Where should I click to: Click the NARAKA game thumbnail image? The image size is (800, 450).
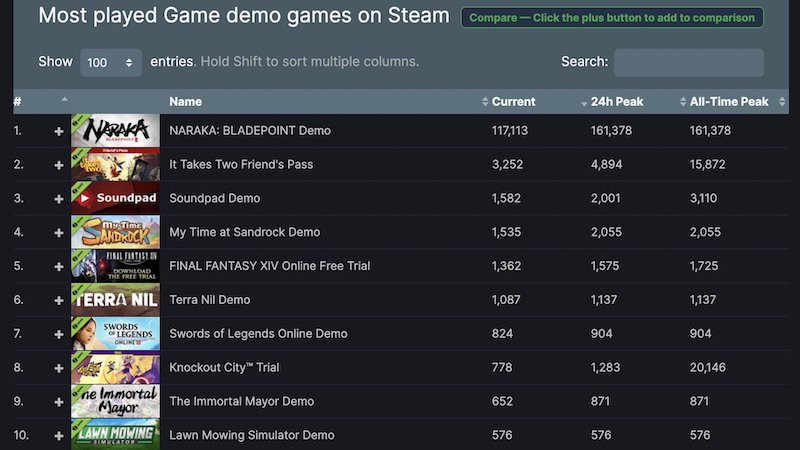pyautogui.click(x=115, y=131)
